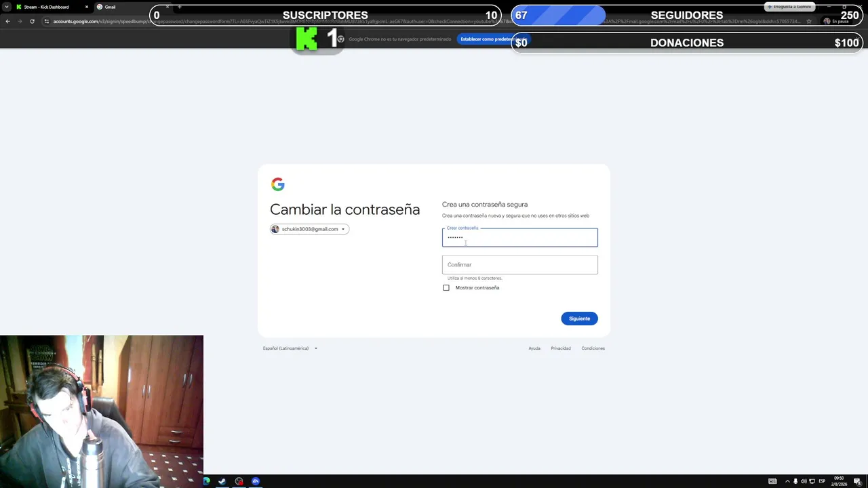Go forward in browser history
Viewport: 868px width, 488px height.
pyautogui.click(x=20, y=21)
